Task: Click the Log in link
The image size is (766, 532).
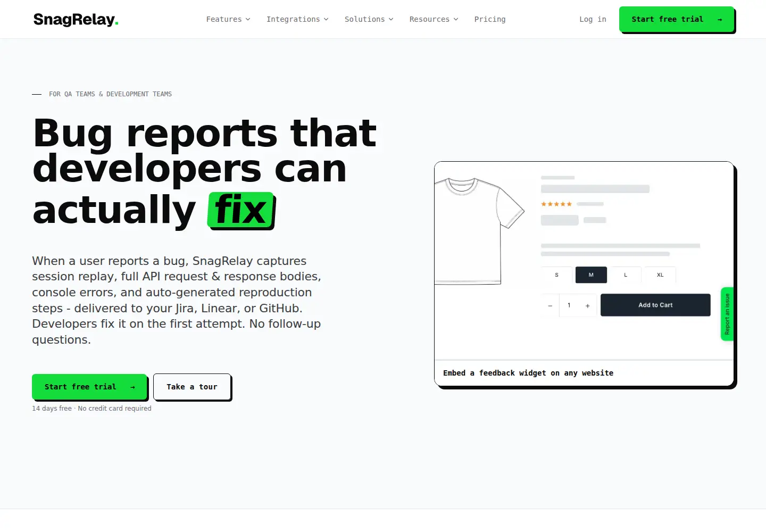Action: [593, 19]
